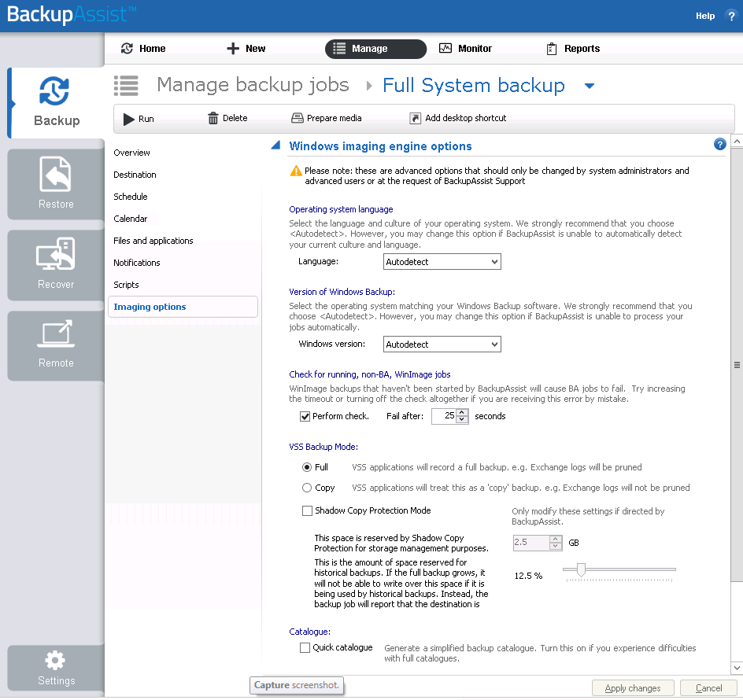Viewport: 743px width, 700px height.
Task: Decrease the reserved GB spinner value
Action: point(556,546)
